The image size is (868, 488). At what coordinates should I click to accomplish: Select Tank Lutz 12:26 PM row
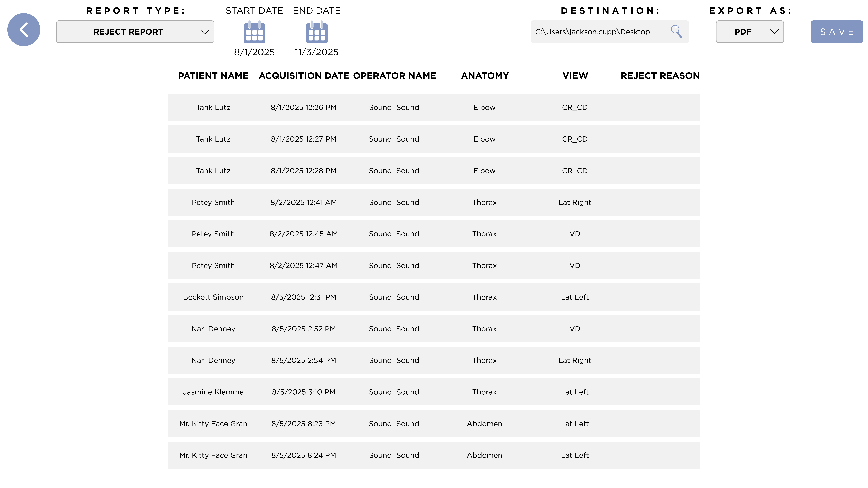coord(434,107)
